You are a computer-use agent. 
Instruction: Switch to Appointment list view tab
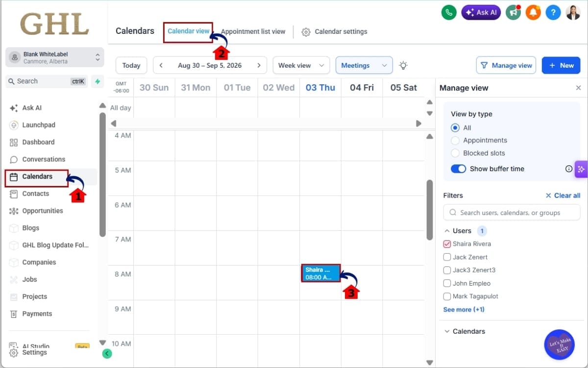click(x=253, y=31)
